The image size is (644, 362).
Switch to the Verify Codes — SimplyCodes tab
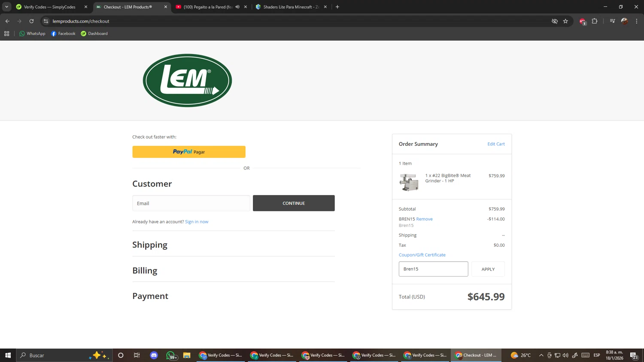click(49, 7)
